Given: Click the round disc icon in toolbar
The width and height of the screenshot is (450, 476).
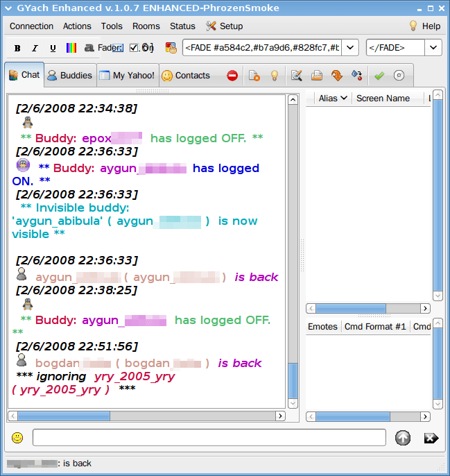Looking at the screenshot, I should coord(399,76).
